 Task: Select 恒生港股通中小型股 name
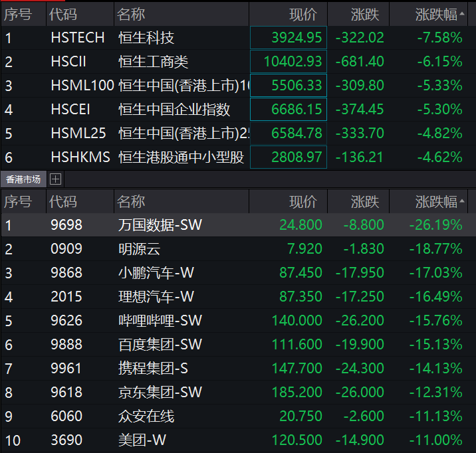[181, 157]
